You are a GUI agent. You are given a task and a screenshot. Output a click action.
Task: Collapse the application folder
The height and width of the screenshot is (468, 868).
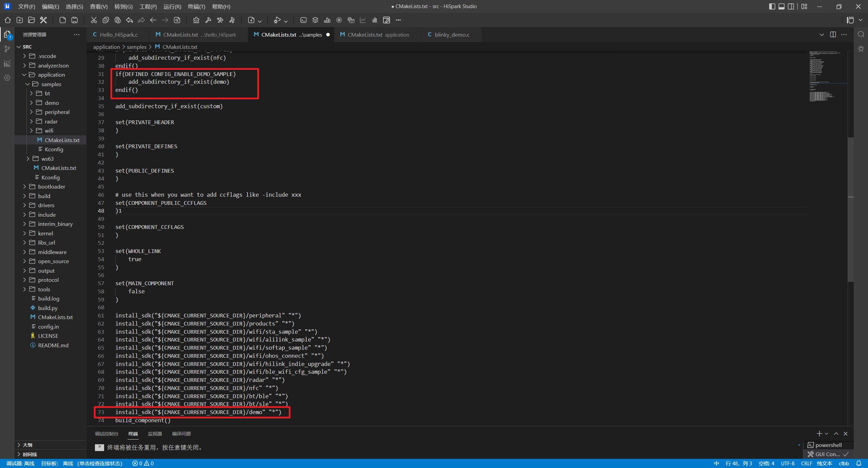tap(24, 75)
